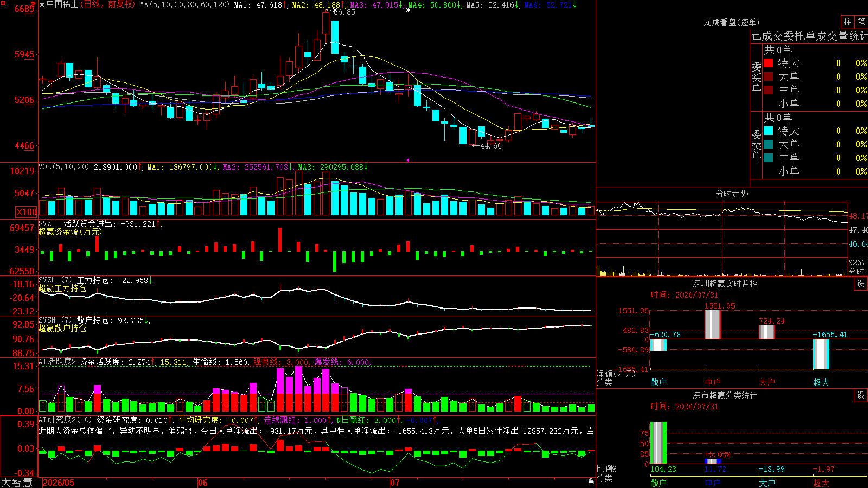This screenshot has height=488, width=868.
Task: Click the 委买单 section label
Action: (x=756, y=77)
